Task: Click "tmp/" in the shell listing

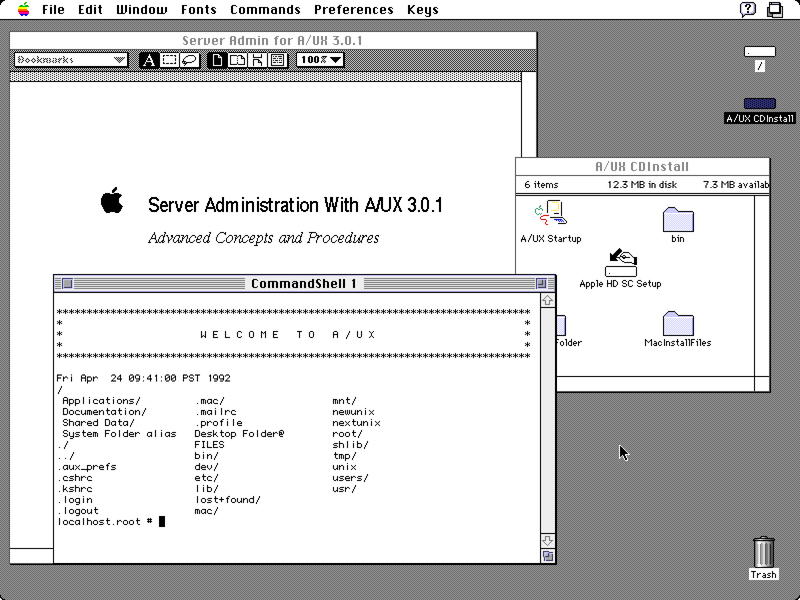Action: pyautogui.click(x=344, y=456)
